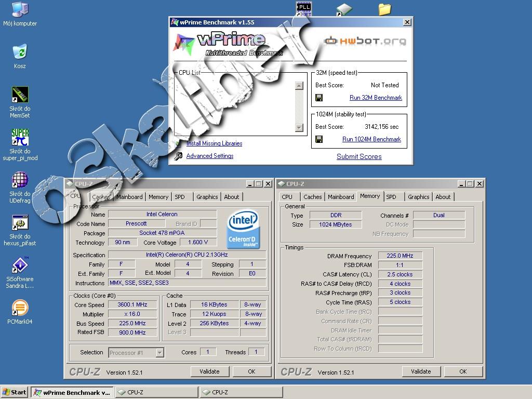Open the Kosz recycle bin icon
Image resolution: width=532 pixels, height=399 pixels.
20,52
